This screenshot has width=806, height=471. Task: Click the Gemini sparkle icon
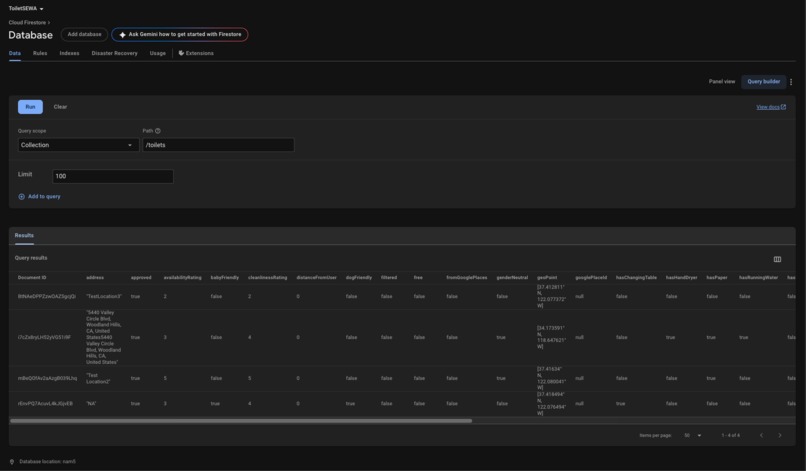pyautogui.click(x=122, y=34)
